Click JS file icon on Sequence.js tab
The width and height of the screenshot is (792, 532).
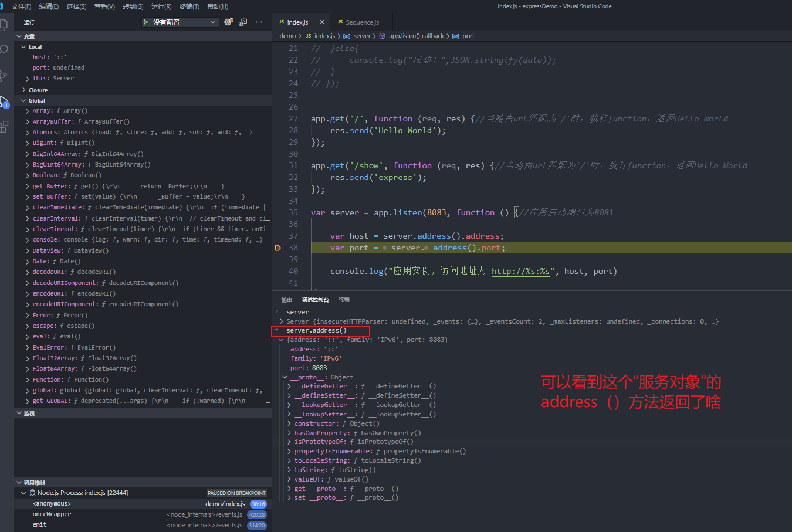(340, 22)
